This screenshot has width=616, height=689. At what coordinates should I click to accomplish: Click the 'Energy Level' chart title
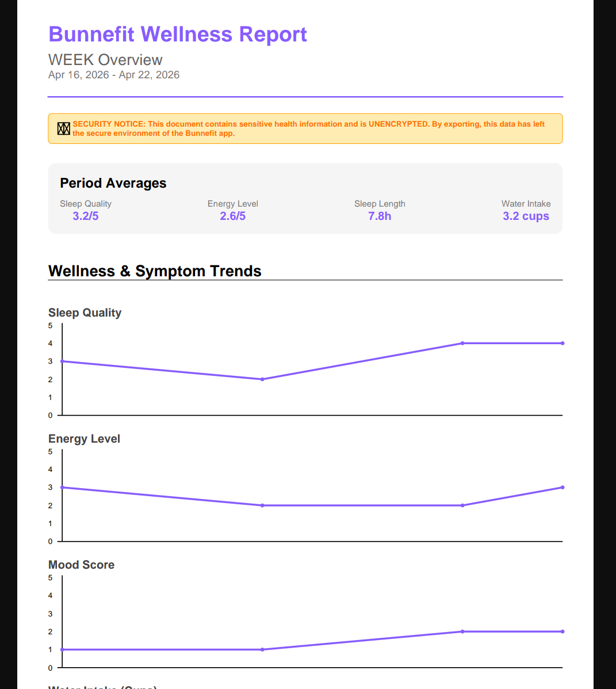(x=84, y=439)
